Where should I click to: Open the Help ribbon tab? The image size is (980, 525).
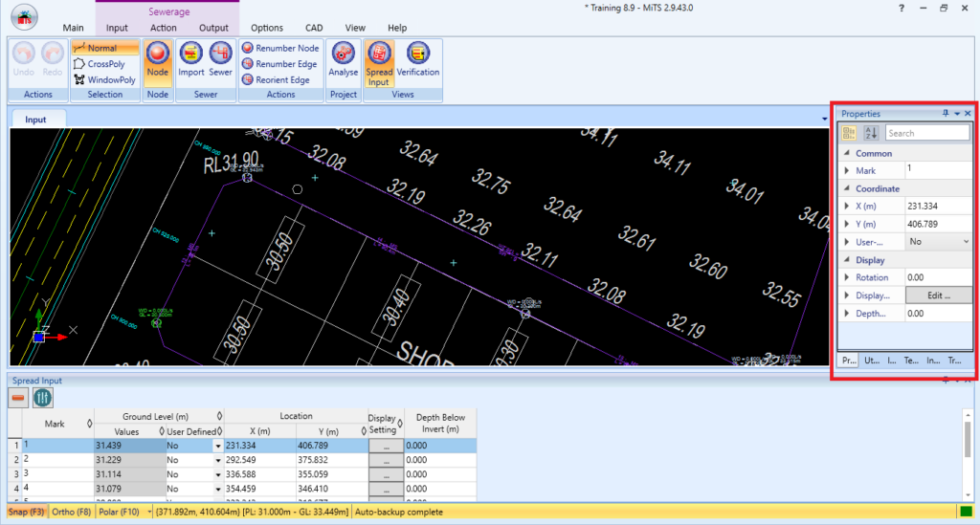(397, 28)
